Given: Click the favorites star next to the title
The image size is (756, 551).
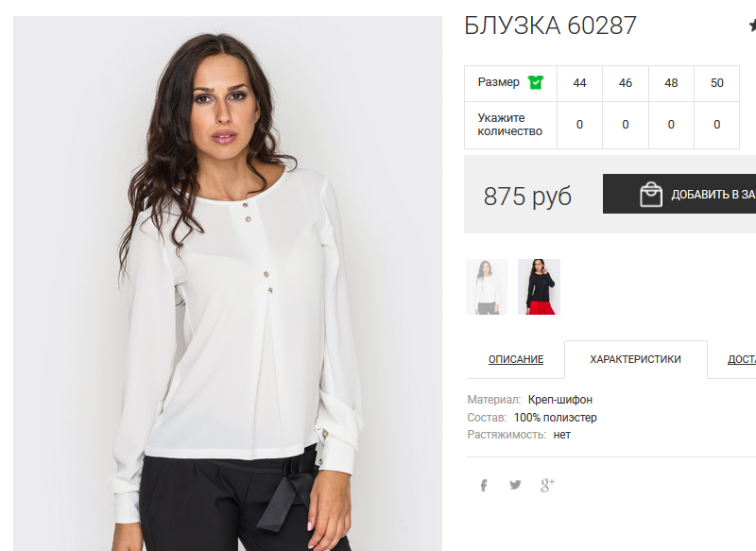Looking at the screenshot, I should click(x=752, y=26).
